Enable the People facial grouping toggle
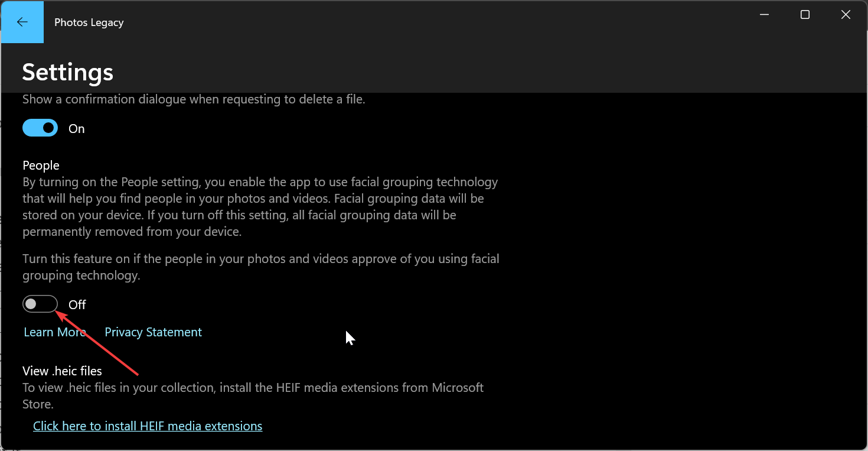The height and width of the screenshot is (451, 868). pos(40,304)
